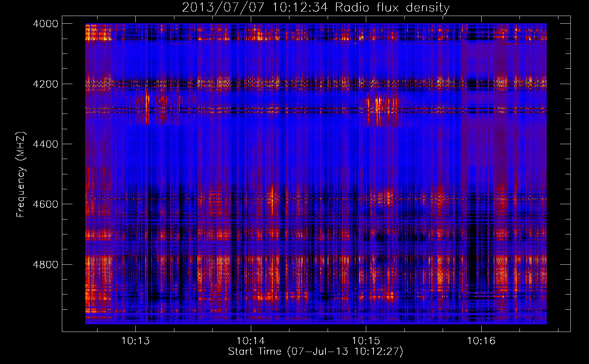
Task: Click the 4200 frequency axis label
Action: 46,84
